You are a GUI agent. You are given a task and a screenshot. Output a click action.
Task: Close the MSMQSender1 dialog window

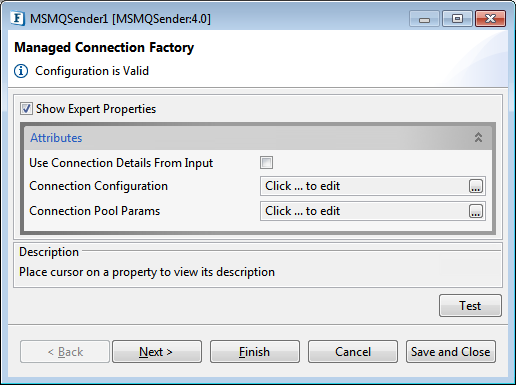(x=490, y=19)
